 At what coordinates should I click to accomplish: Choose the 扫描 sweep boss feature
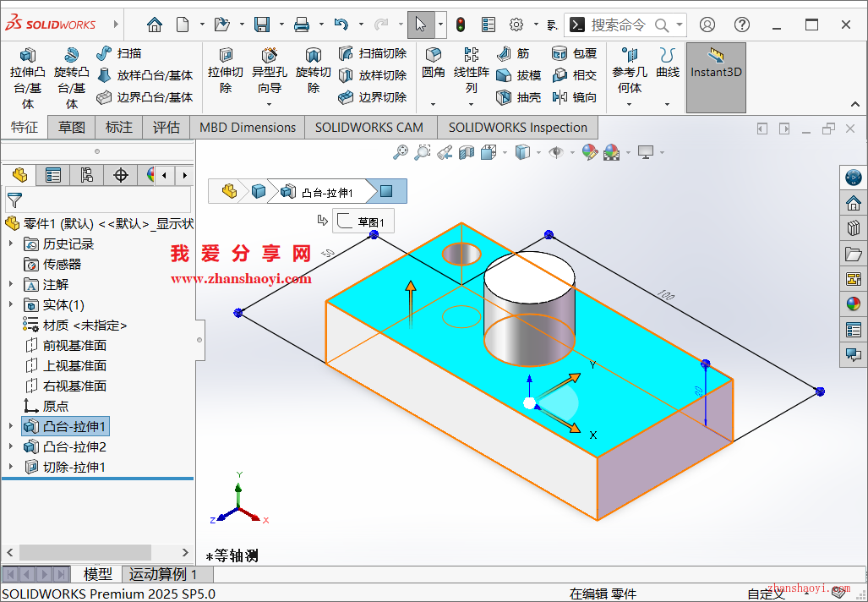click(118, 53)
